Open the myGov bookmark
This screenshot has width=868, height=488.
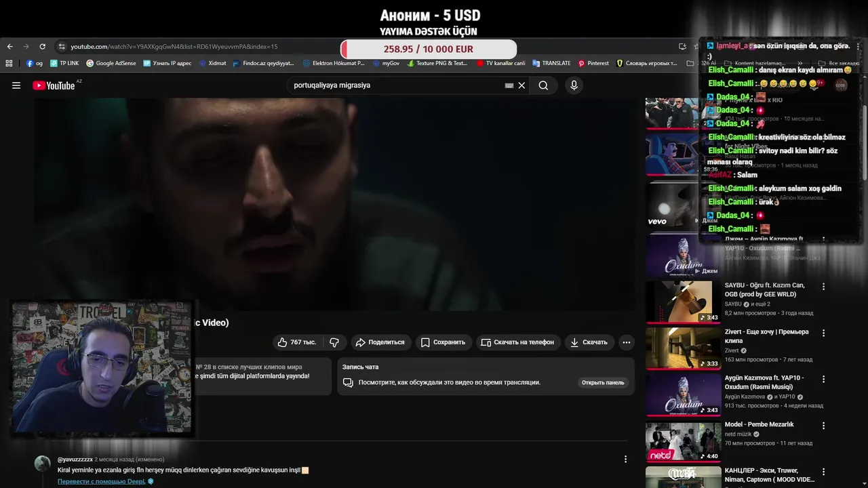[x=386, y=63]
